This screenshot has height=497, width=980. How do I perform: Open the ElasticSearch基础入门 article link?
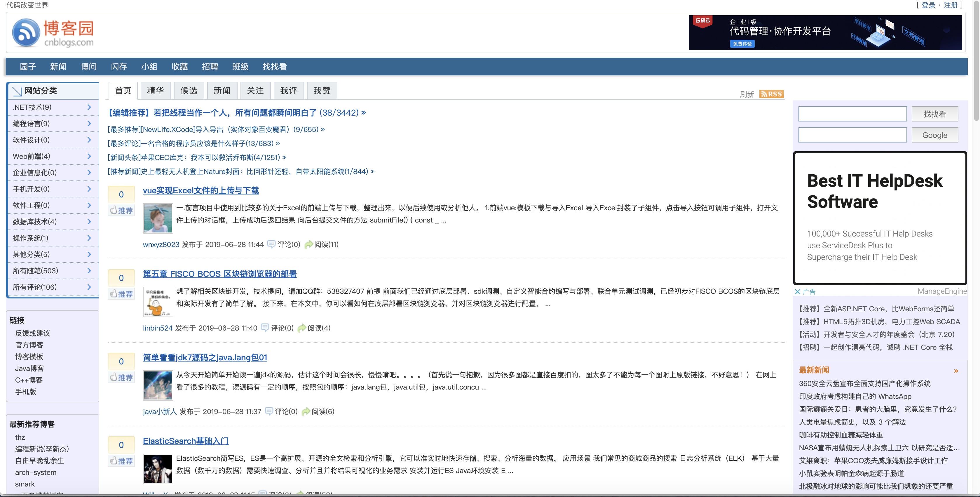(185, 441)
